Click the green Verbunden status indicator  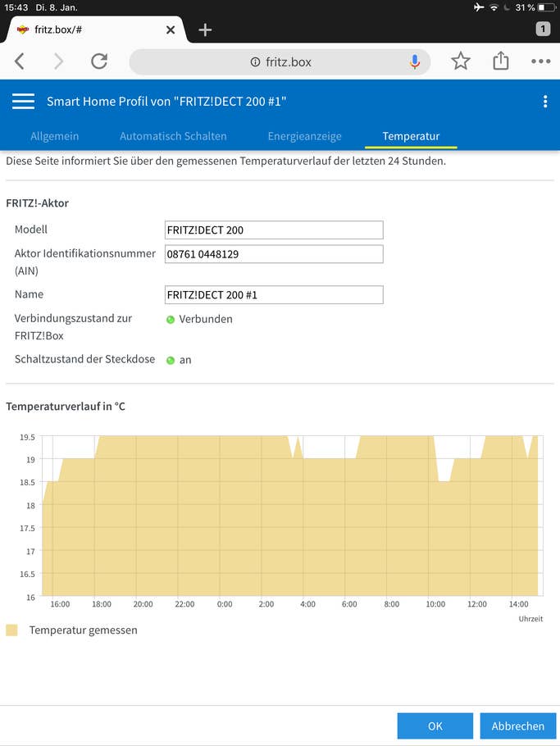click(x=171, y=319)
